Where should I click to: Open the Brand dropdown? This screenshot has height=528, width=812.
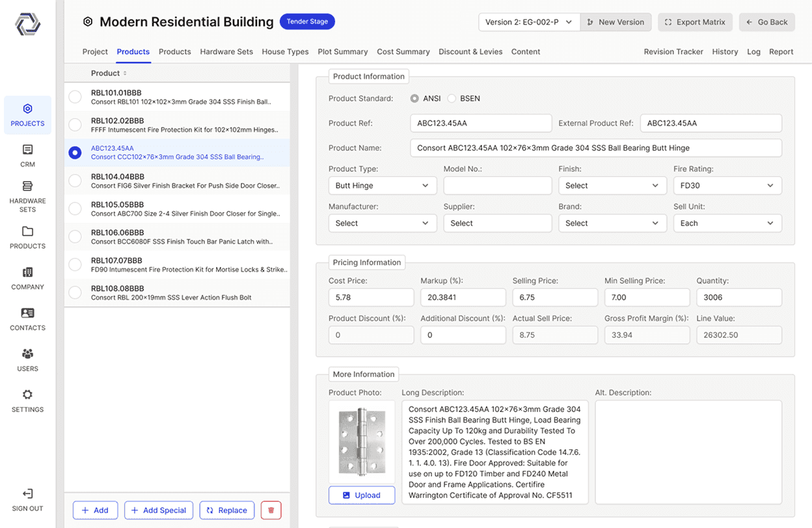(612, 223)
